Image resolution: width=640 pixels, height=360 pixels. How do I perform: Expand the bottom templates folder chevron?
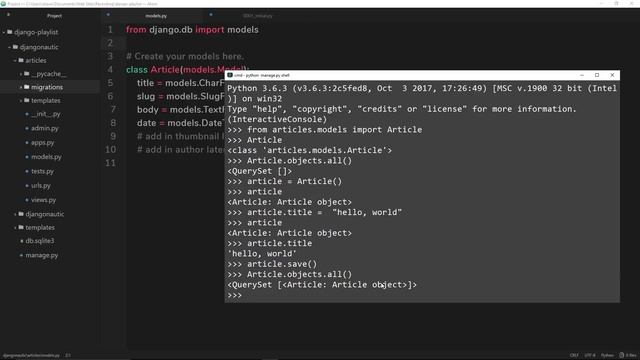[x=16, y=227]
